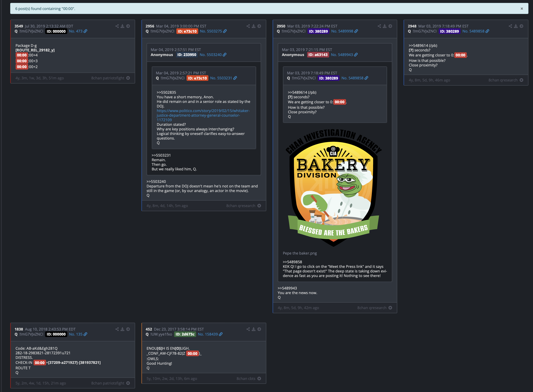Click '>>5489614 (/pb)' reference in post 2948

(423, 45)
